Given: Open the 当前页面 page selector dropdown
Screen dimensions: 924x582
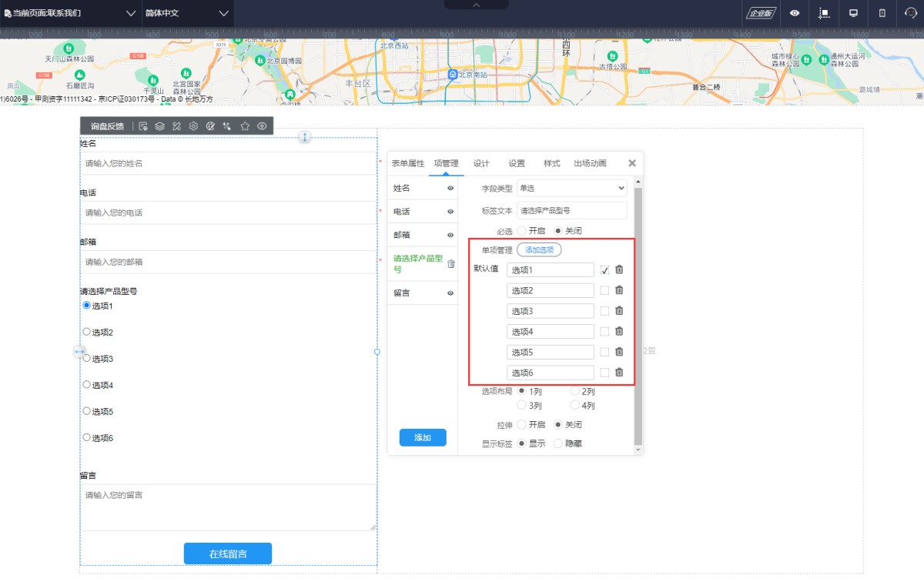Looking at the screenshot, I should pyautogui.click(x=69, y=14).
